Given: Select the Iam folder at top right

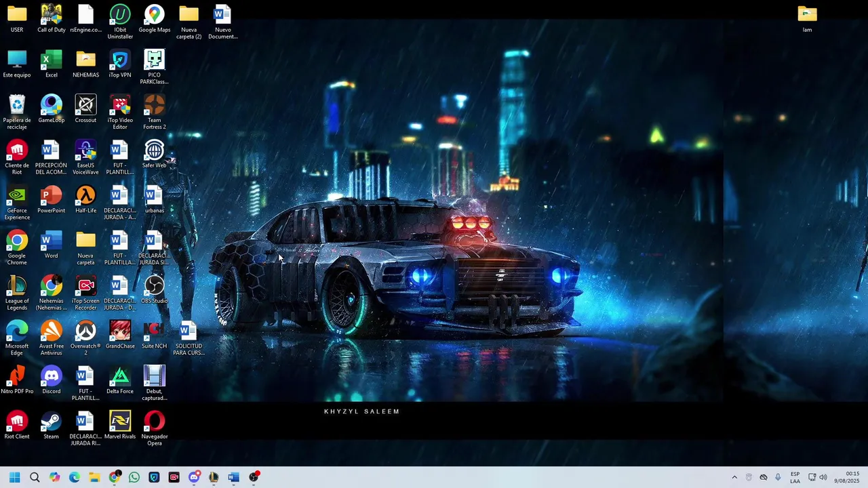Looking at the screenshot, I should (x=807, y=19).
